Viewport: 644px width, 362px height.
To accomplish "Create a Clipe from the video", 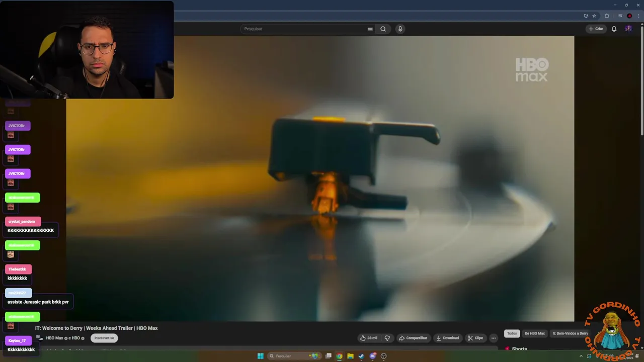I will tap(475, 338).
